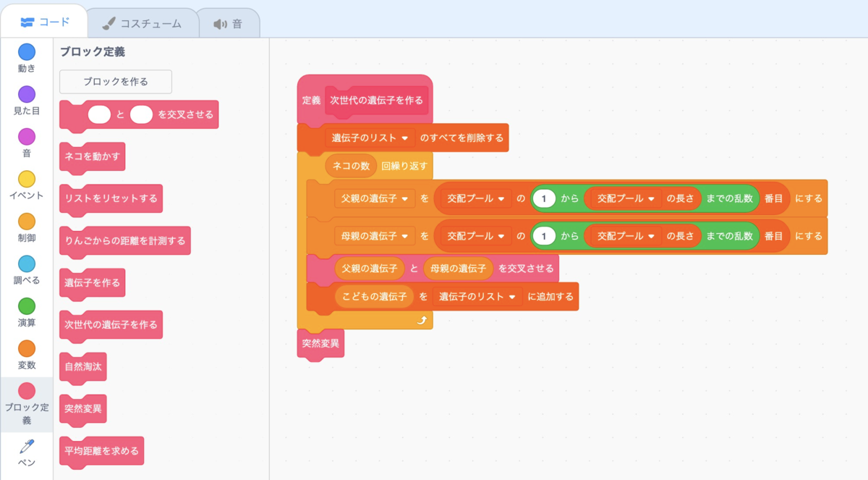Select the 遺伝子を作る palette block
The image size is (868, 480).
(x=93, y=282)
